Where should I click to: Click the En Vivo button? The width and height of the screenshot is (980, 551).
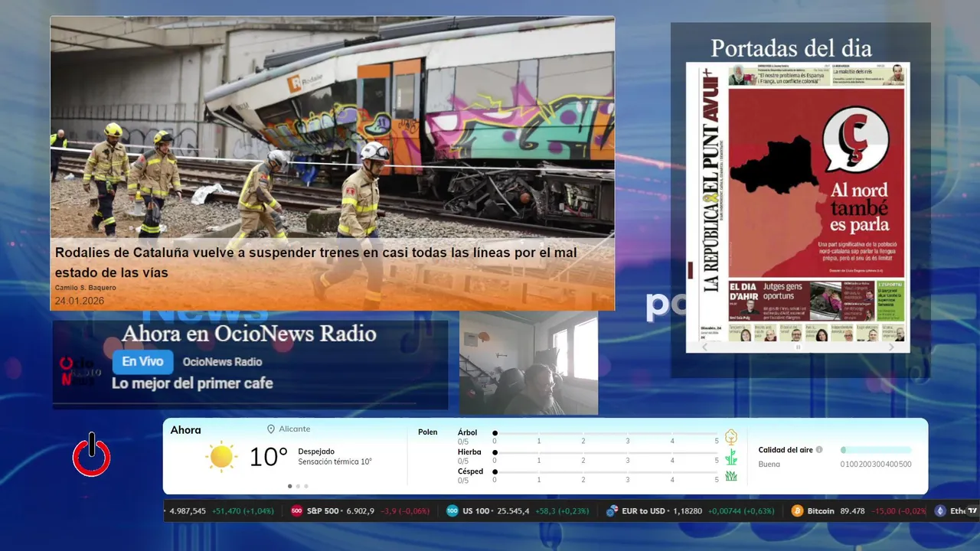coord(142,362)
